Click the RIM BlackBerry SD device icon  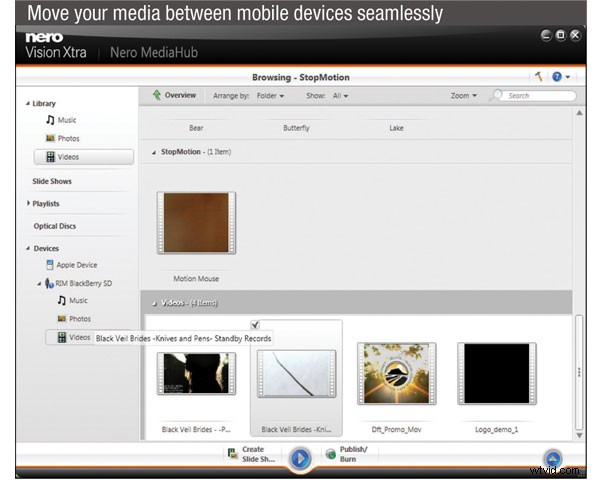pyautogui.click(x=49, y=283)
